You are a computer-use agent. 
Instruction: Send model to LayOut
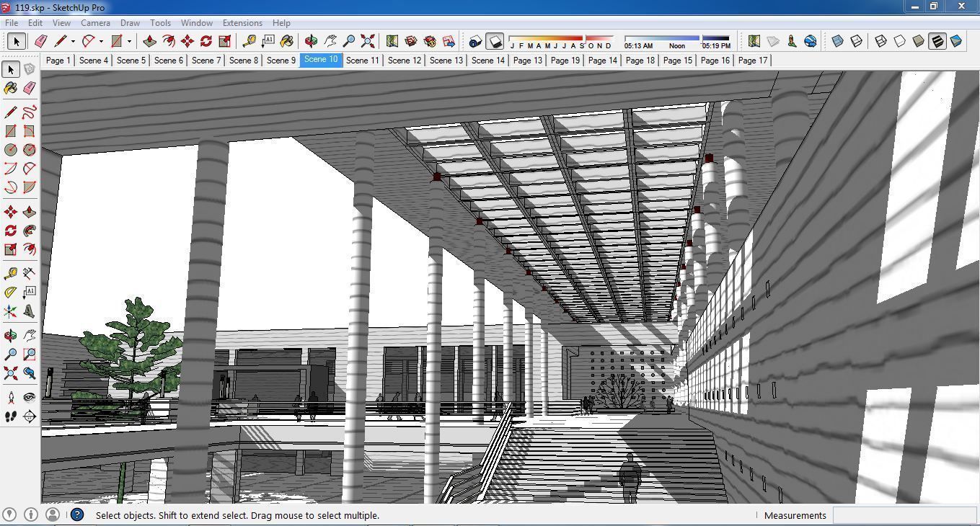click(x=449, y=41)
